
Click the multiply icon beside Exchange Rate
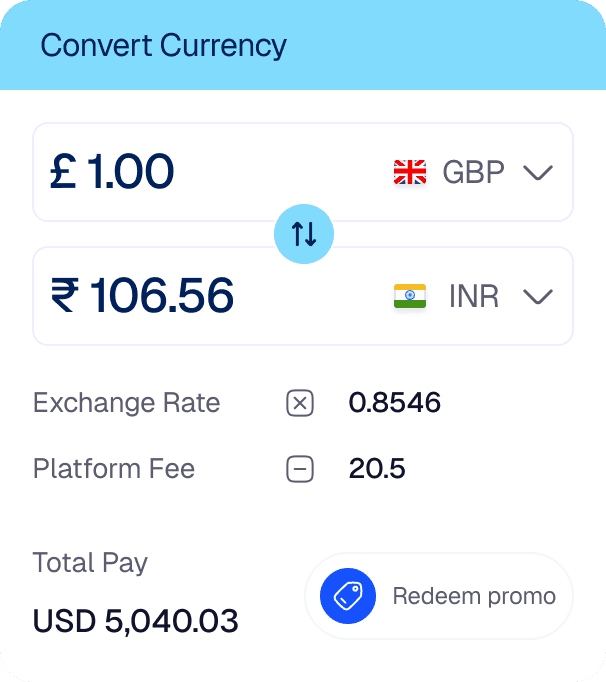pos(300,403)
